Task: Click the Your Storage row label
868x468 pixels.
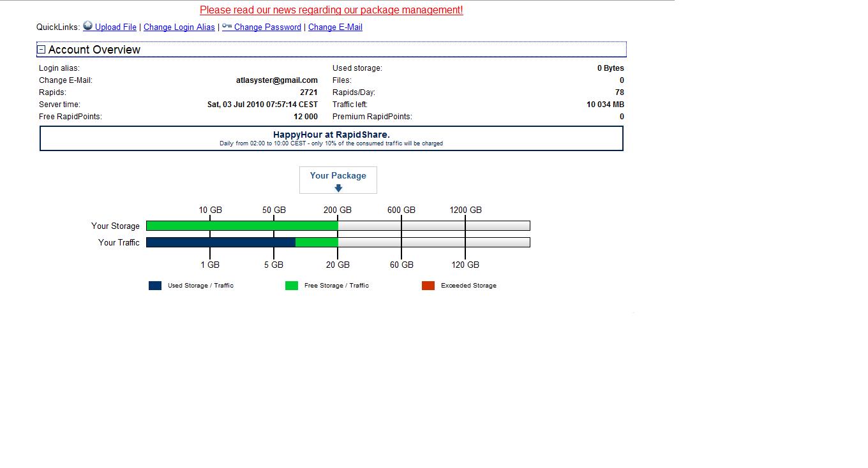Action: pos(116,226)
